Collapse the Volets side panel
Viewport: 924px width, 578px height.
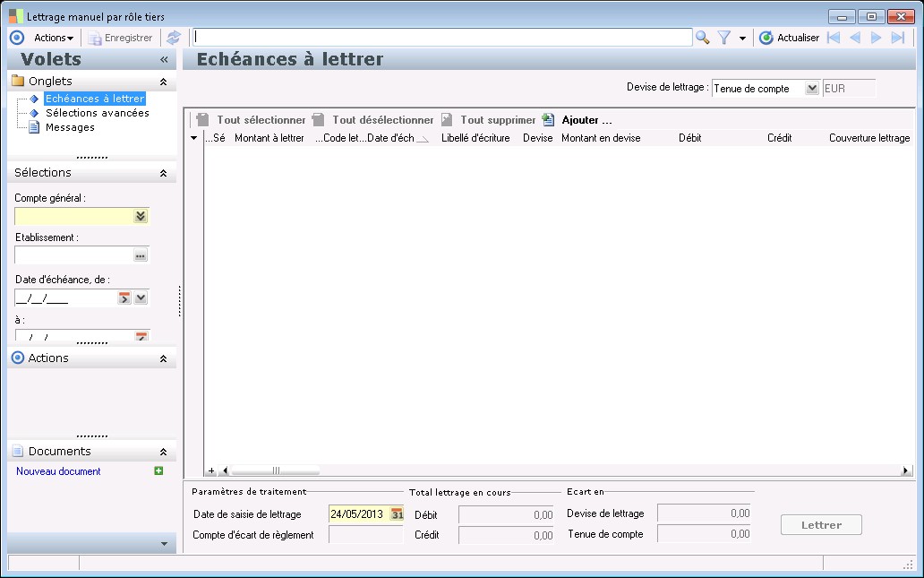tap(164, 59)
